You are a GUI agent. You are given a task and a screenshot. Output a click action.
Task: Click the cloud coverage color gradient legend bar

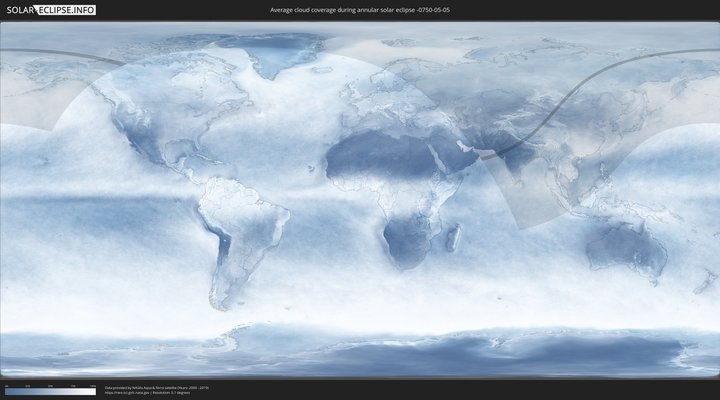tap(50, 391)
